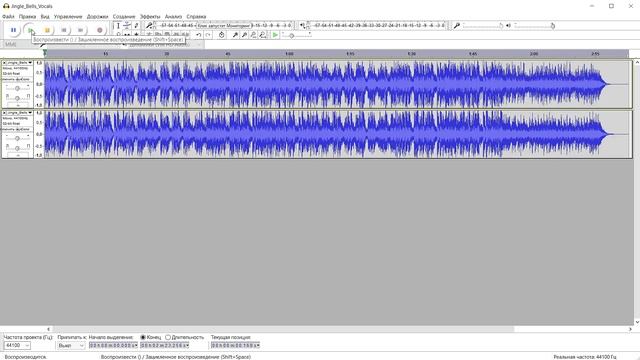Viewport: 640px width, 360px height.
Task: Select the Selection (I-beam) tool
Action: (x=118, y=26)
